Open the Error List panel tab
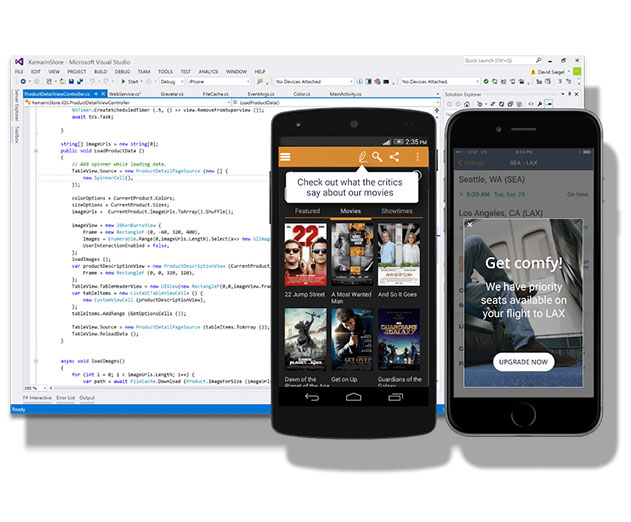This screenshot has width=631, height=522. coord(66,398)
